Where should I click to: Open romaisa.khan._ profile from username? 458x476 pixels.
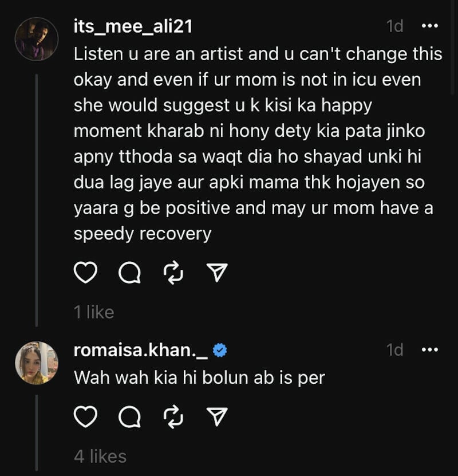140,350
